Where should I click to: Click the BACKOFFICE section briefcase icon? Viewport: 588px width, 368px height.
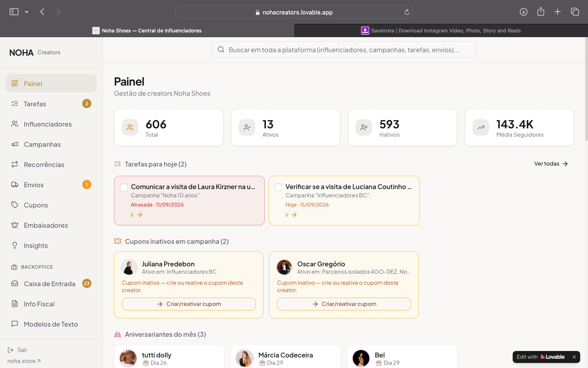click(14, 267)
